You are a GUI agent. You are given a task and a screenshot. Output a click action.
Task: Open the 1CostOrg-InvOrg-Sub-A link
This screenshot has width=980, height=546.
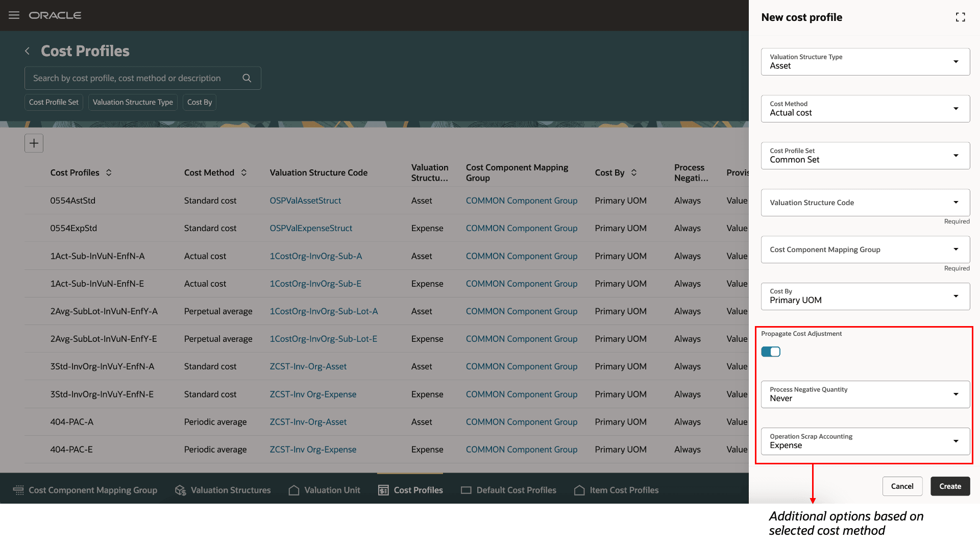tap(316, 256)
